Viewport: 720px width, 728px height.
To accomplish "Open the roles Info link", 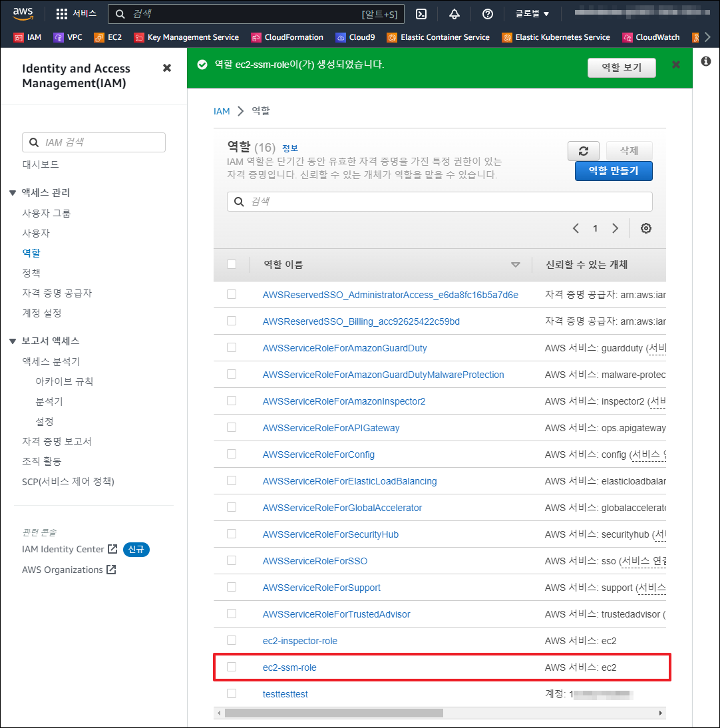I will 290,148.
